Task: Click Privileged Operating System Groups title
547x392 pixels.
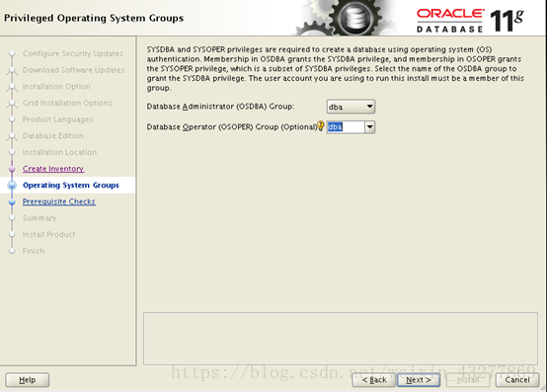Action: [x=94, y=18]
